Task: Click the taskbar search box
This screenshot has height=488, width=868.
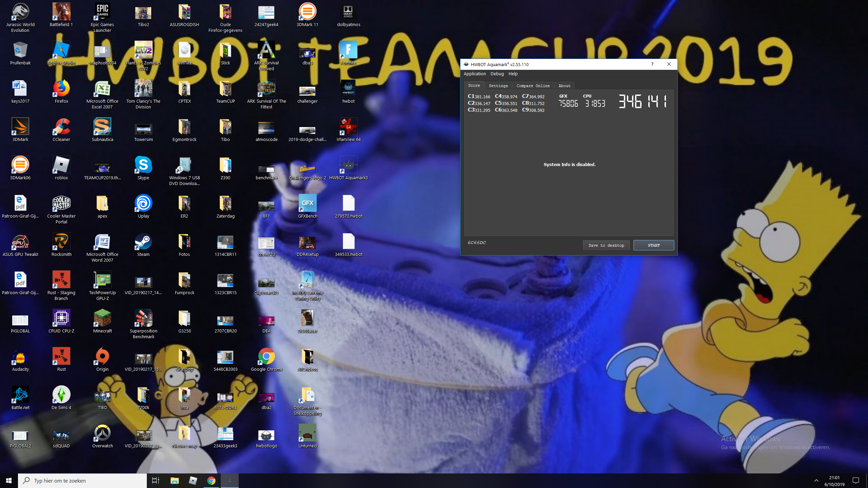Action: 82,481
